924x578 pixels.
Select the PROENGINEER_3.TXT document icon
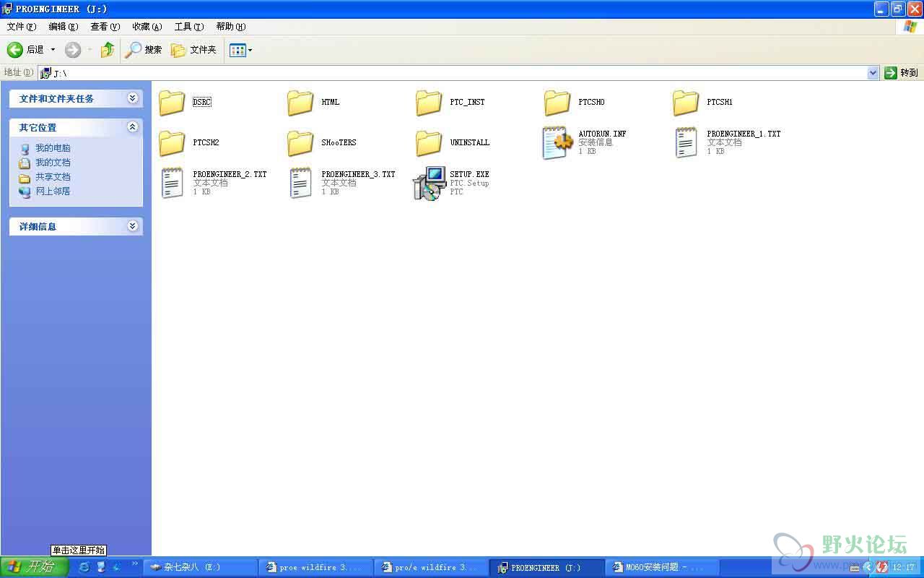coord(300,184)
